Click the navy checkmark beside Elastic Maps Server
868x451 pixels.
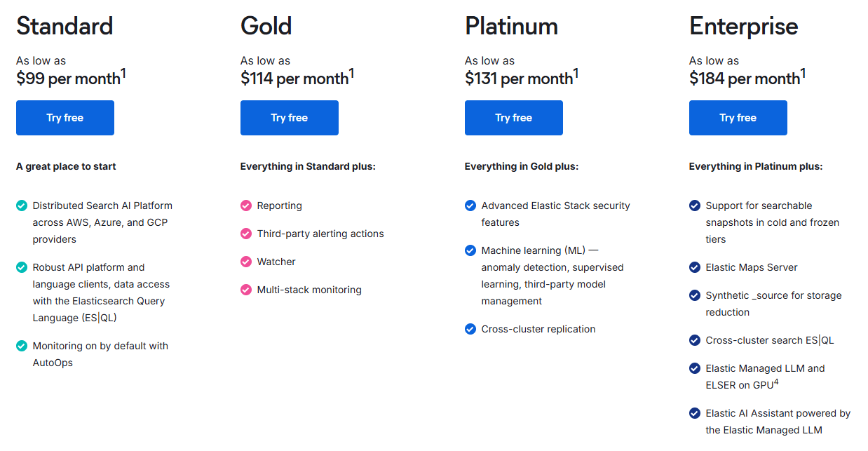pos(695,267)
